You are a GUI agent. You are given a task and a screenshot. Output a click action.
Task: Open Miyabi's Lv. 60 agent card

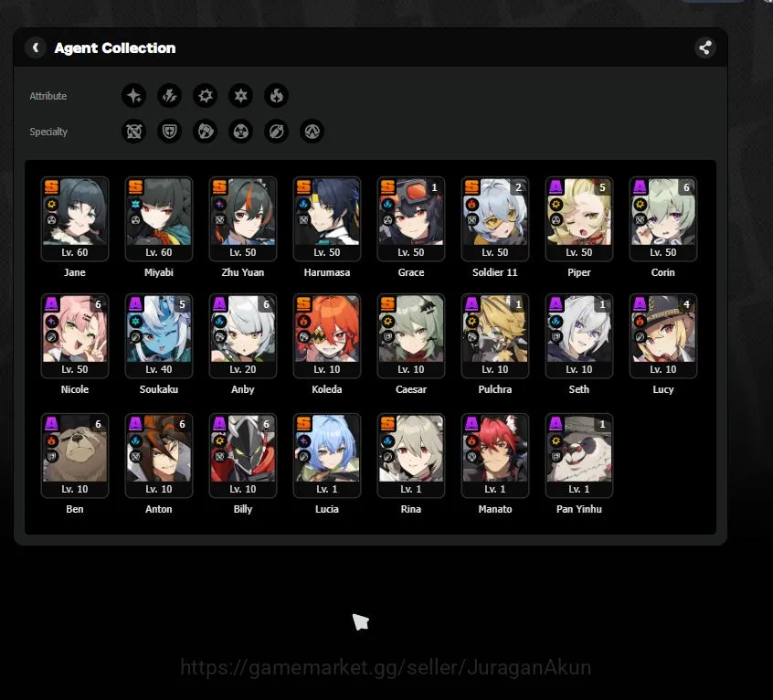click(x=159, y=219)
